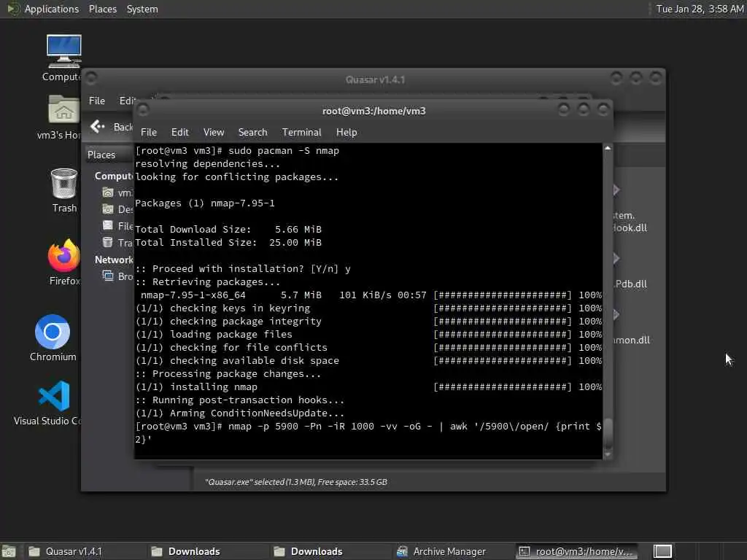The width and height of the screenshot is (747, 560).
Task: Click the clock in the top panel
Action: 700,9
